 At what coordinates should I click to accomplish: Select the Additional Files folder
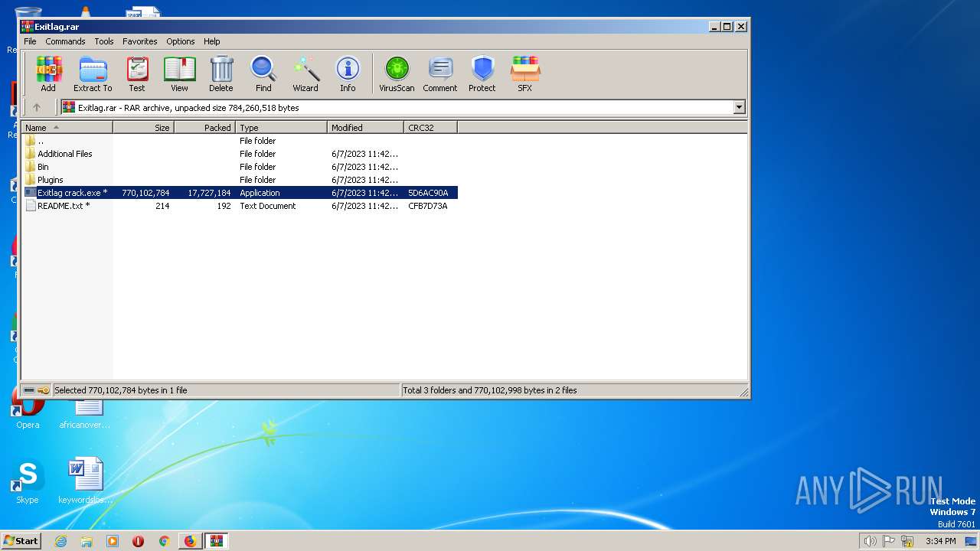click(x=240, y=154)
